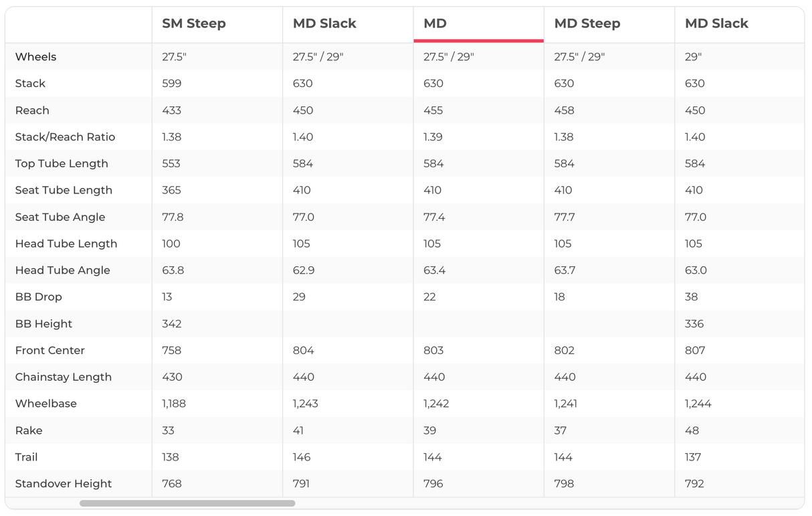Image resolution: width=812 pixels, height=516 pixels.
Task: Click the Head Tube Angle row label
Action: click(x=62, y=270)
